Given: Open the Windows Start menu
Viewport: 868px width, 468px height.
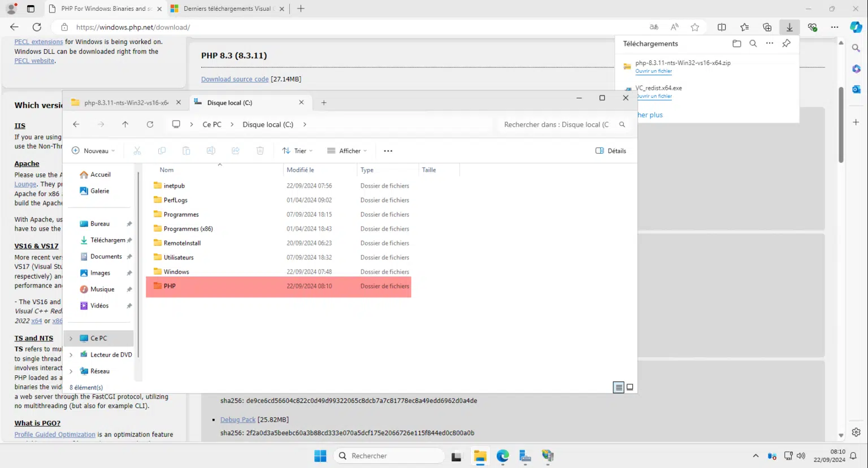Looking at the screenshot, I should tap(320, 456).
